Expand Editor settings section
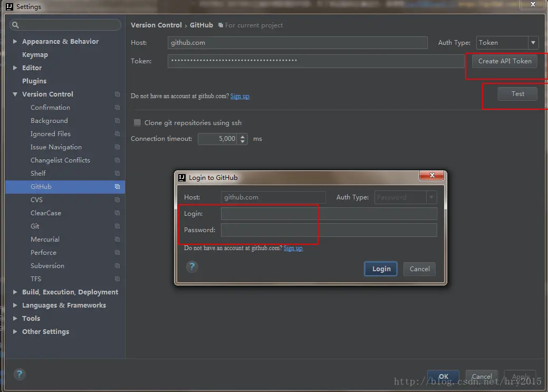The image size is (548, 392). tap(15, 68)
